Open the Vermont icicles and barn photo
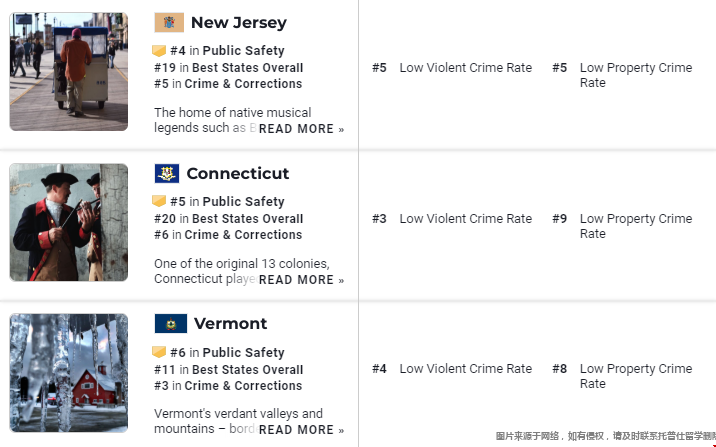Screen dimensions: 716x447 tap(69, 373)
